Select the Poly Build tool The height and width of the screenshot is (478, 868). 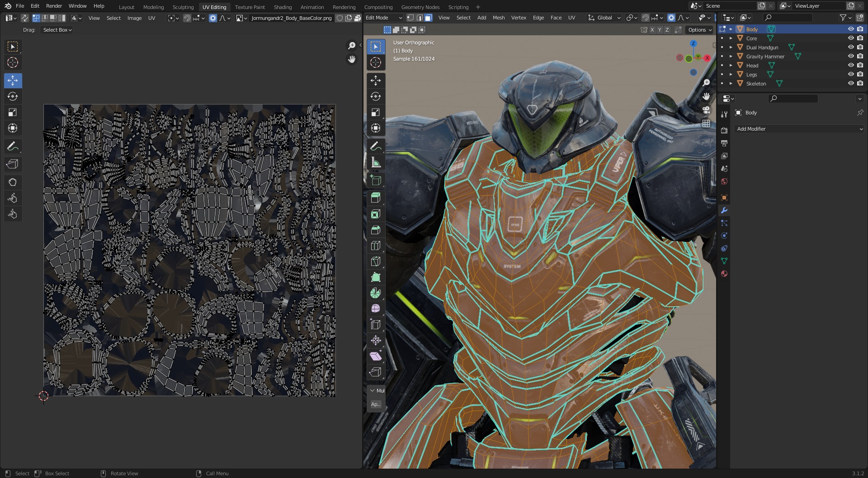(x=376, y=277)
